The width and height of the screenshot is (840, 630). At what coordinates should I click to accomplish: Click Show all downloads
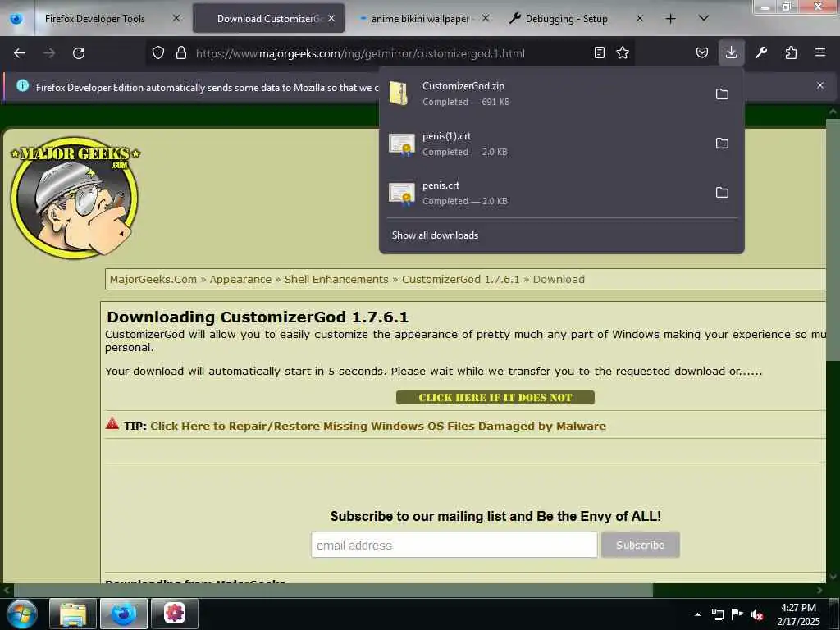(435, 235)
